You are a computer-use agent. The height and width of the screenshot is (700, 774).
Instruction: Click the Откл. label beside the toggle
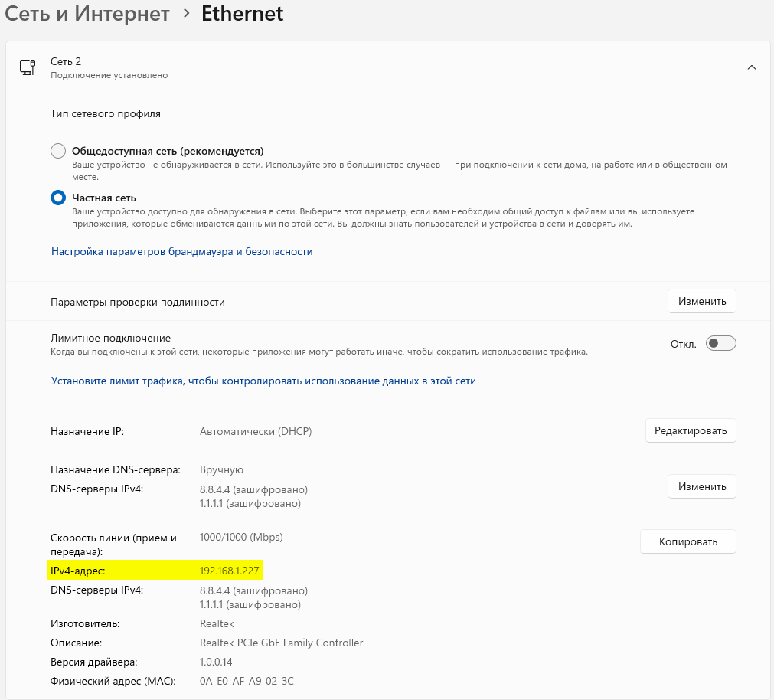(x=683, y=344)
